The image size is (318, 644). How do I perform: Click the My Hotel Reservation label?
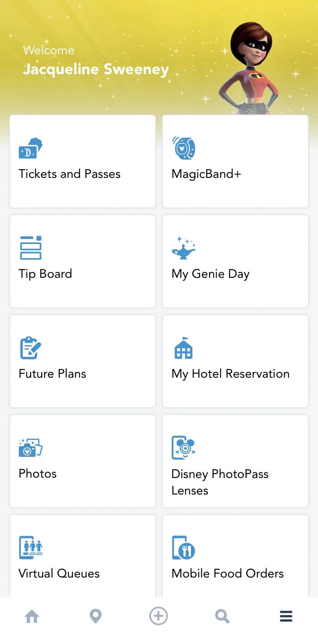230,374
